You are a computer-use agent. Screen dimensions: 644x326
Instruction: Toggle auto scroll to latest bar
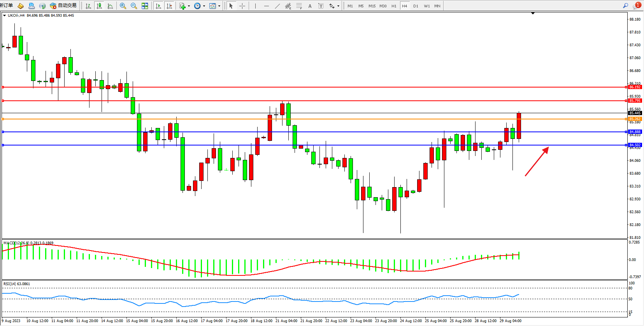pos(158,6)
